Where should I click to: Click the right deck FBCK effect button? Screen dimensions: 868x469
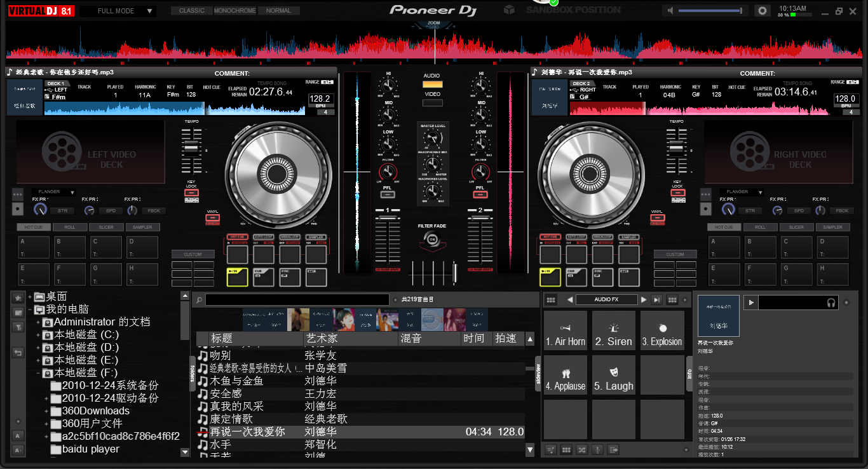(x=842, y=210)
